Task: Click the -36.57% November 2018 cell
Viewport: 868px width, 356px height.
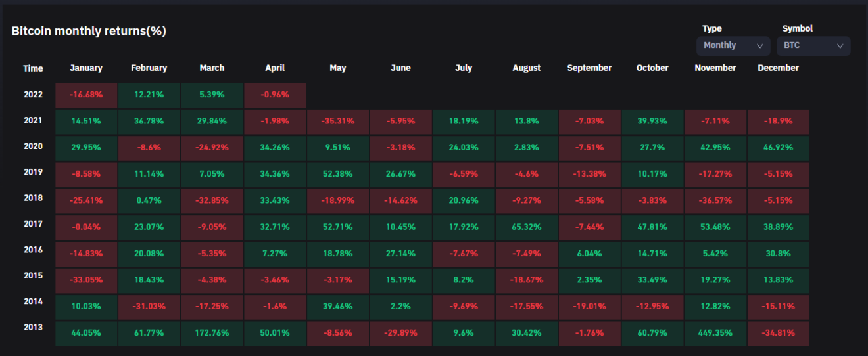Action: point(715,201)
